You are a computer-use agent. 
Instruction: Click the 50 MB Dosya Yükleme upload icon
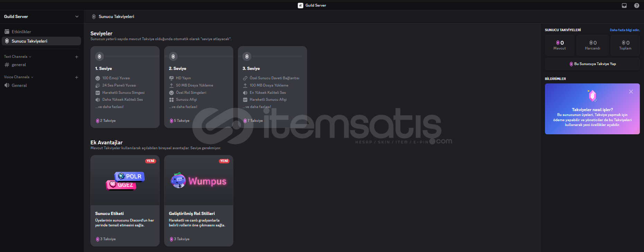tap(171, 85)
